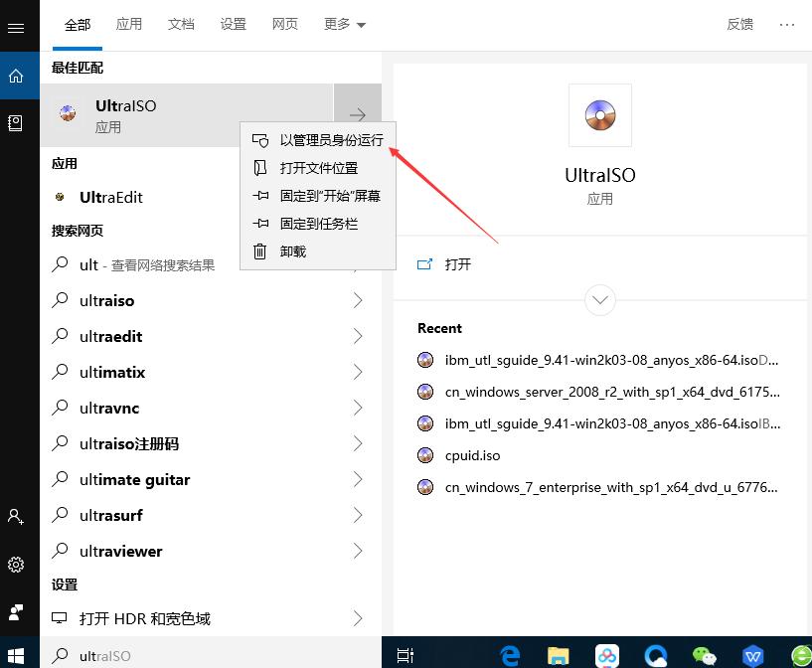This screenshot has height=668, width=812.
Task: Switch to the 设置 search tab
Action: 233,24
